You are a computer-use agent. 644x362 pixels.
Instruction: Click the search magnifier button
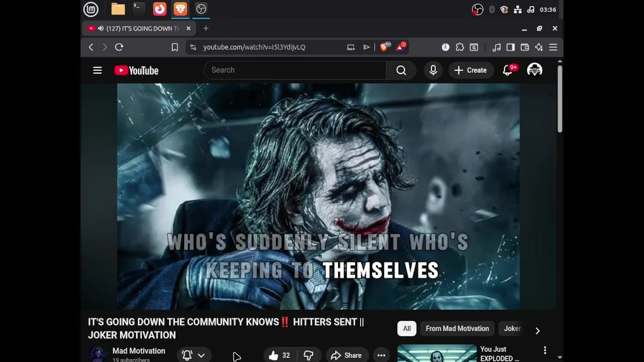click(x=401, y=70)
